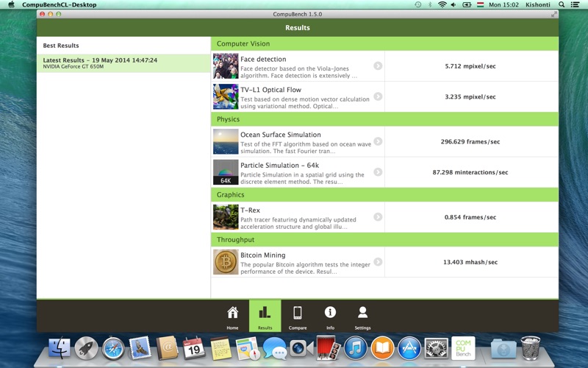Open Contacts from the dock

tap(167, 347)
